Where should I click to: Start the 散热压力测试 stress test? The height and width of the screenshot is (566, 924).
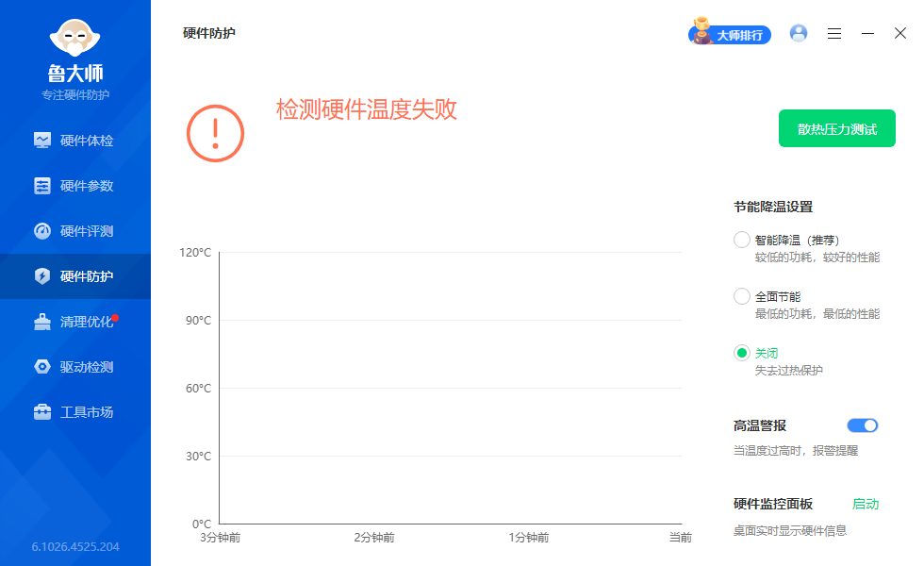tap(836, 128)
